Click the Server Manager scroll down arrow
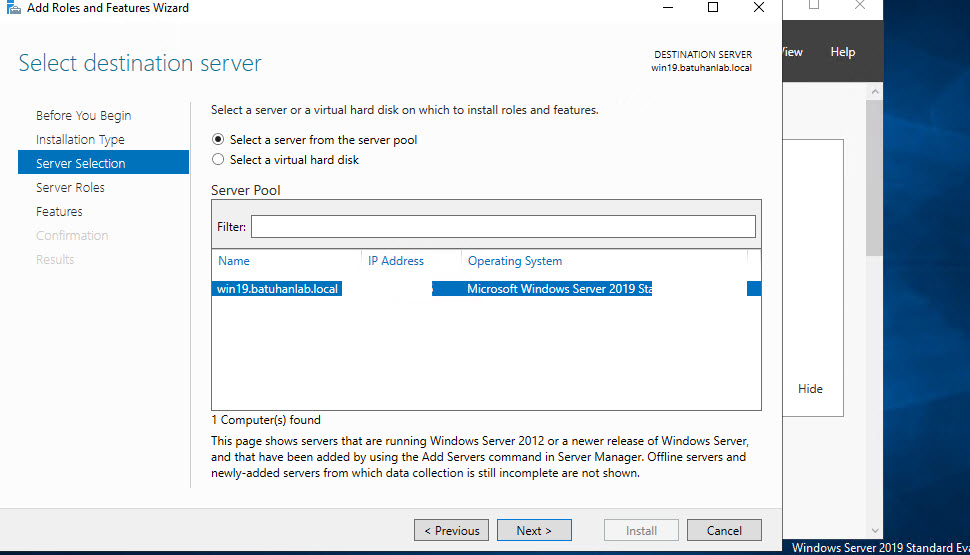 click(x=875, y=531)
